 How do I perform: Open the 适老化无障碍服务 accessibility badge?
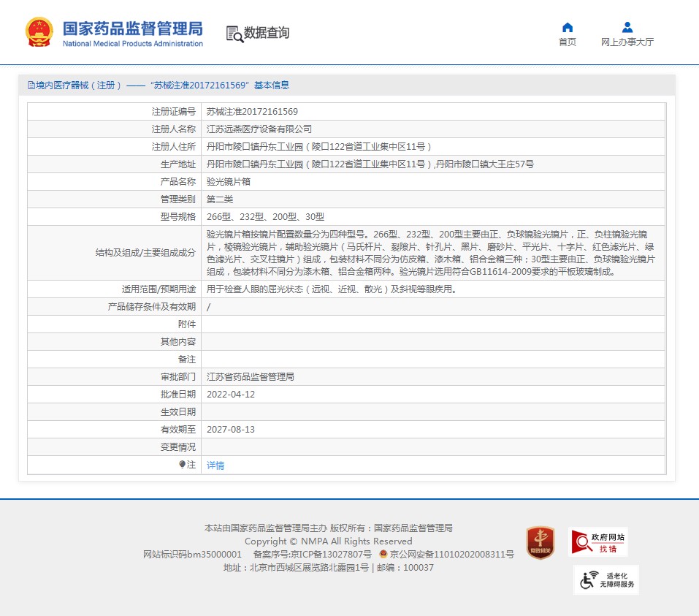tap(606, 580)
